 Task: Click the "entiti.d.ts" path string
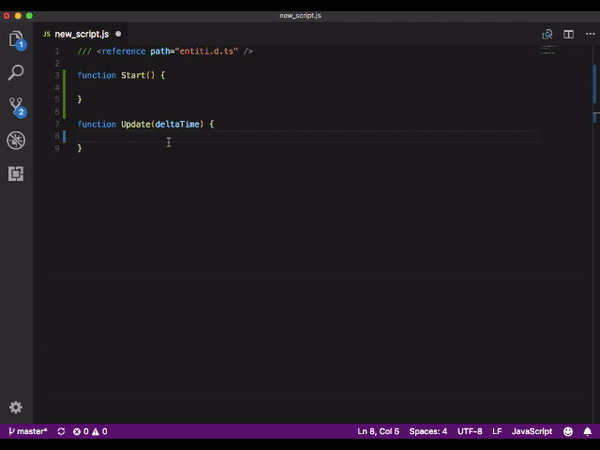coord(206,51)
